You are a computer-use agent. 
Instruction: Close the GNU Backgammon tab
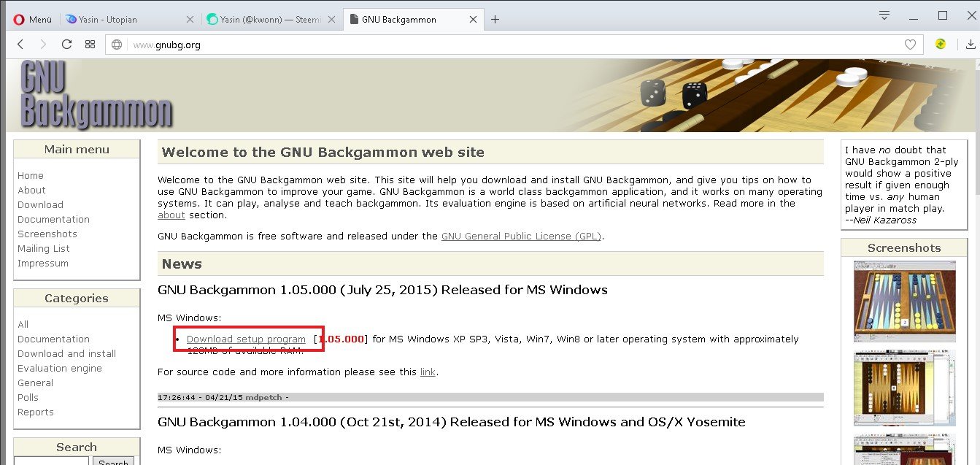pos(471,20)
